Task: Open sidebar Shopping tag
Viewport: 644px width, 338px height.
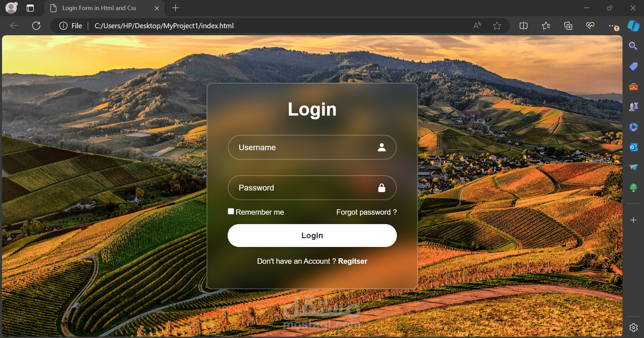Action: (633, 66)
